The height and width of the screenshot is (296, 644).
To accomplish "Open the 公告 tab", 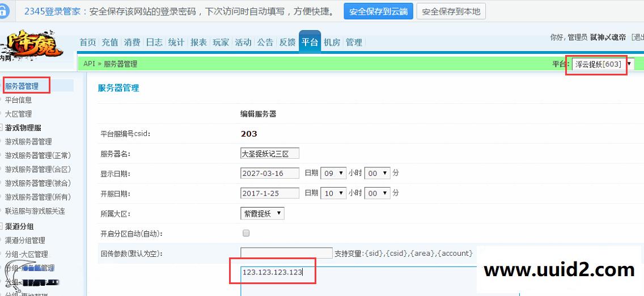I will coord(265,43).
